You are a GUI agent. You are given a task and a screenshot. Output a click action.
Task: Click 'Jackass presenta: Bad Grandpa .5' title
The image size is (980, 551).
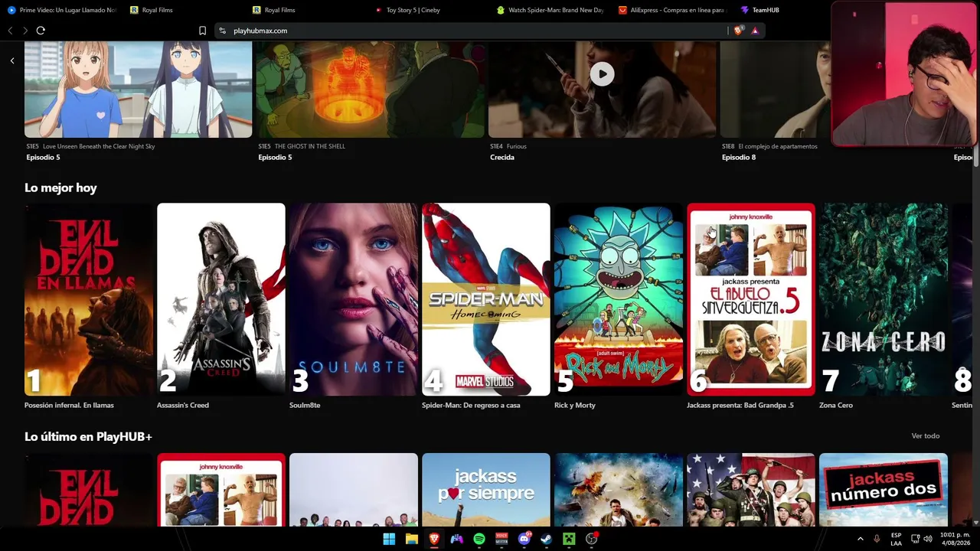(x=740, y=406)
